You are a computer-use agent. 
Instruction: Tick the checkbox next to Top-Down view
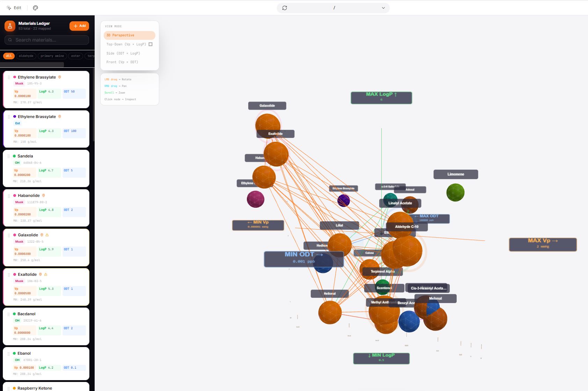150,44
